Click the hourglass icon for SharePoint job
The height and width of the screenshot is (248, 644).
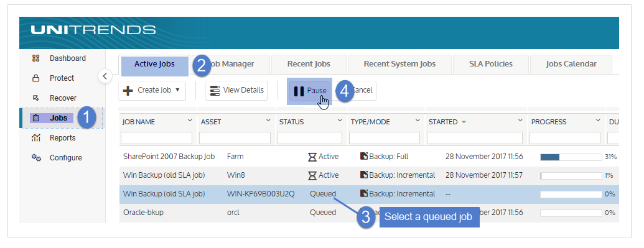312,157
